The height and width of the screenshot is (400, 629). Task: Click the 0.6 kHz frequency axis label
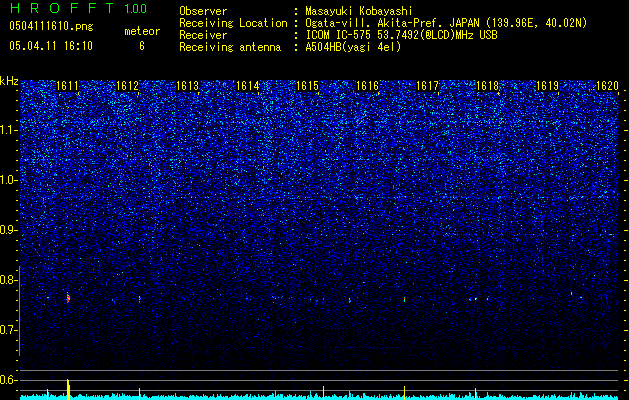pos(9,380)
